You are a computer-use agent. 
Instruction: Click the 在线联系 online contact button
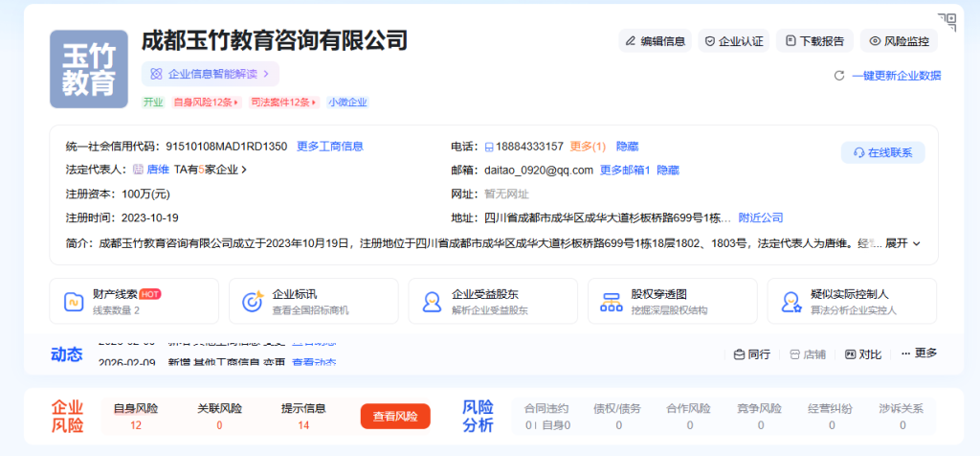(x=882, y=152)
